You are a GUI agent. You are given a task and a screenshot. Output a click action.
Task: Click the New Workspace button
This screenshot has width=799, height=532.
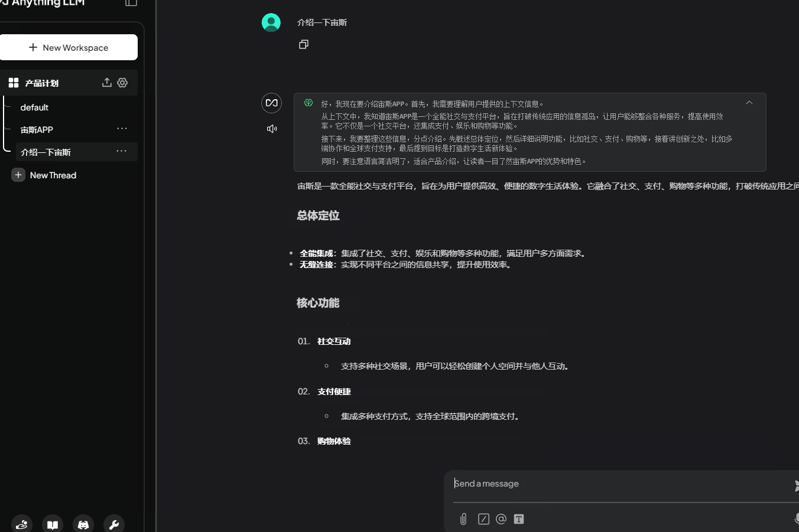point(69,47)
